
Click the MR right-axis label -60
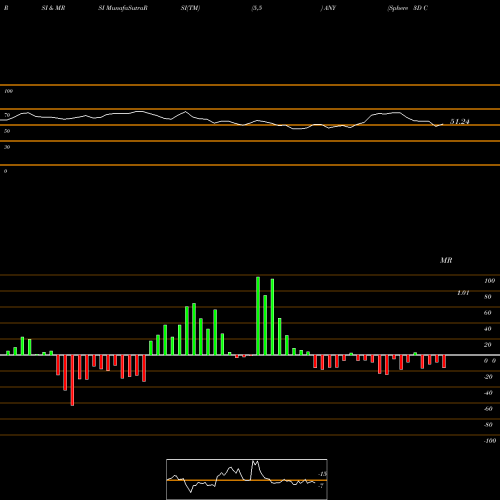[x=488, y=409]
